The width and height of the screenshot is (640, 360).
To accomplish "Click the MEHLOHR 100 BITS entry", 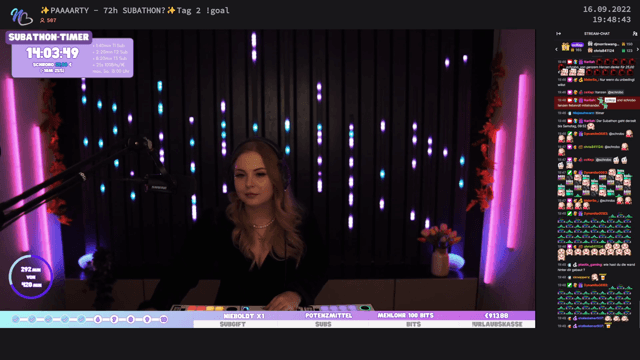I will (405, 316).
